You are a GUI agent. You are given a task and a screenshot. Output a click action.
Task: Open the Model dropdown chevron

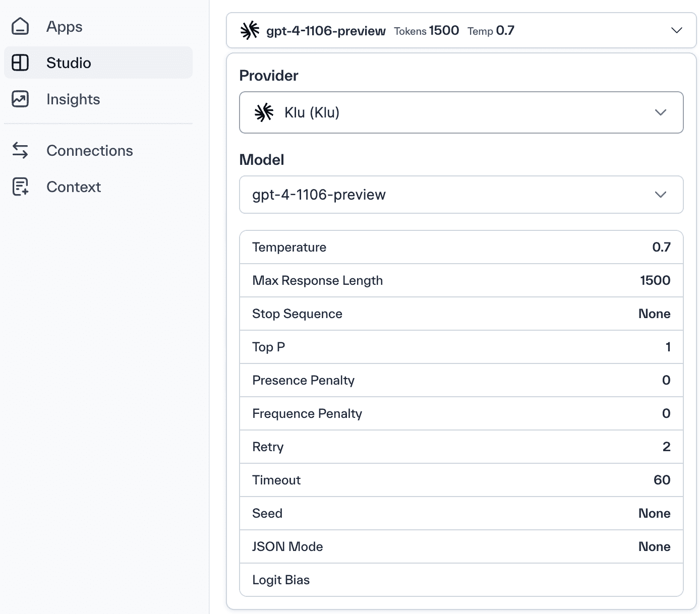(x=660, y=195)
